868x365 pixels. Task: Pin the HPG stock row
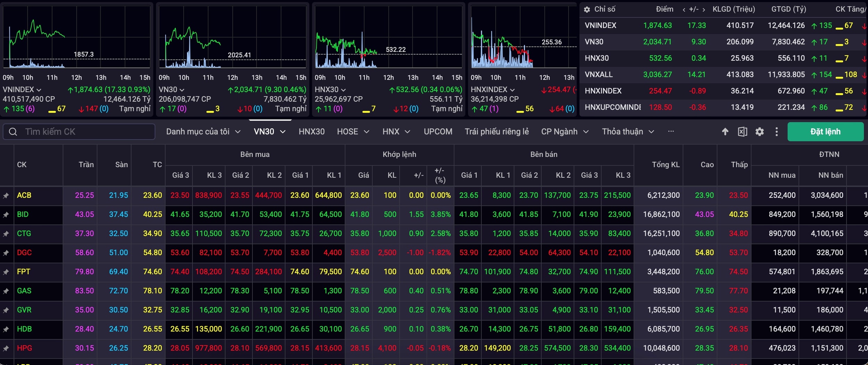coord(6,348)
